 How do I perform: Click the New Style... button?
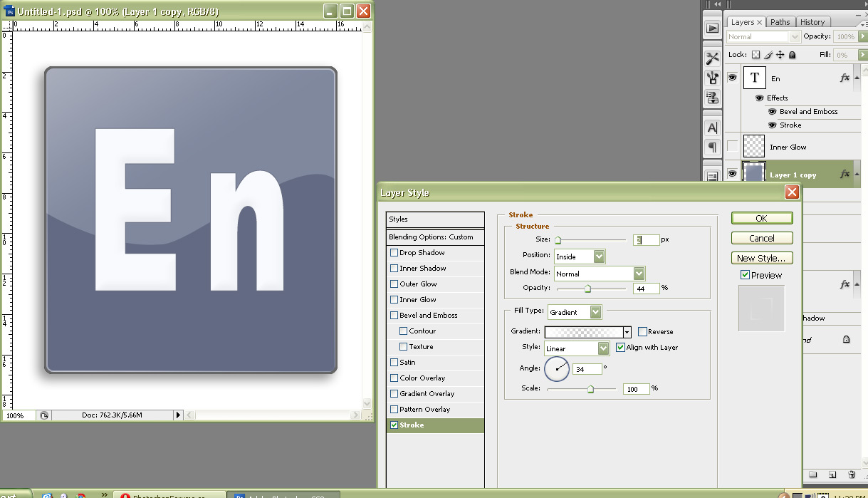pos(762,258)
